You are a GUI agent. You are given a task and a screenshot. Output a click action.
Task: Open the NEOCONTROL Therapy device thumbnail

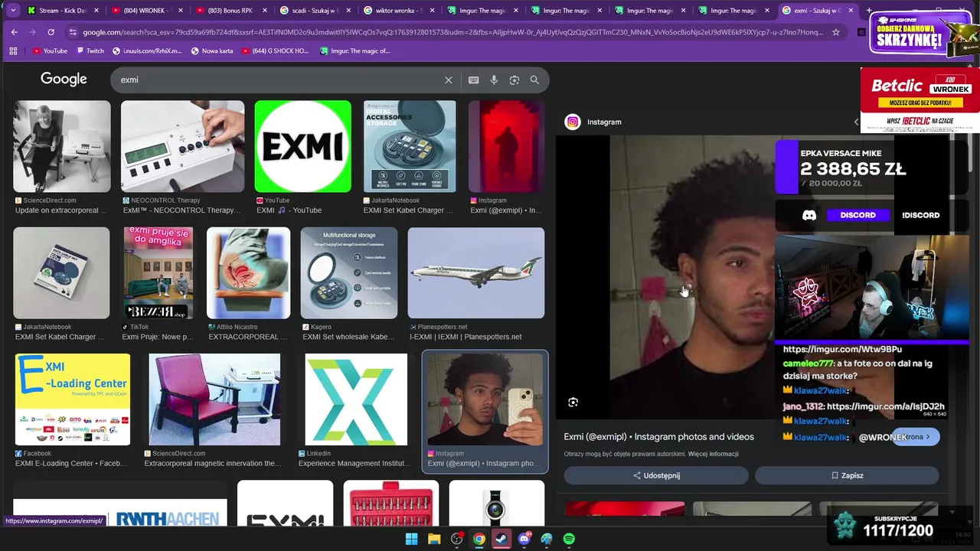point(183,146)
